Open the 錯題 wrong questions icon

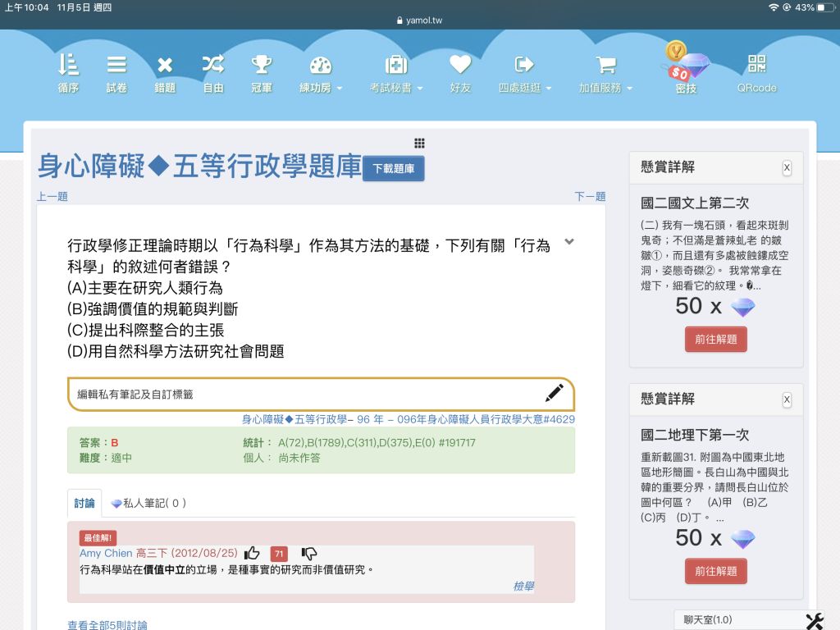(x=165, y=73)
